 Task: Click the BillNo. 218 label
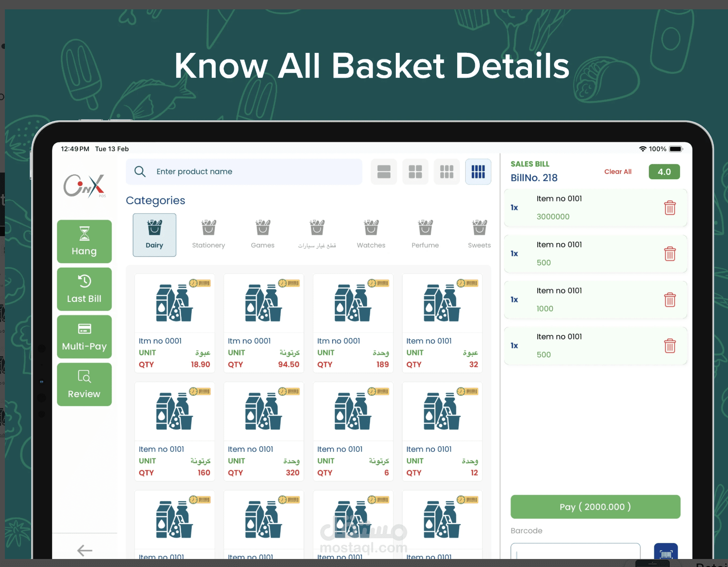(534, 178)
